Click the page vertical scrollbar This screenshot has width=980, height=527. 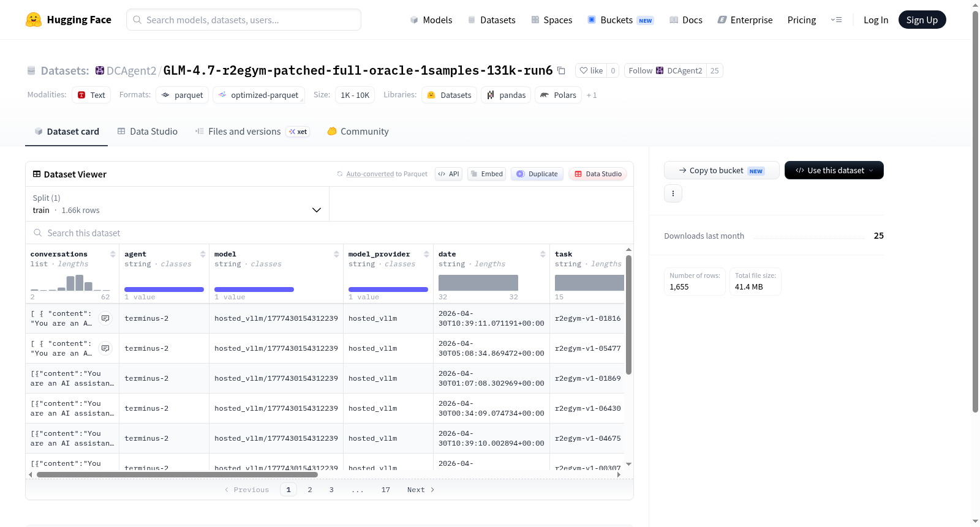(x=976, y=211)
